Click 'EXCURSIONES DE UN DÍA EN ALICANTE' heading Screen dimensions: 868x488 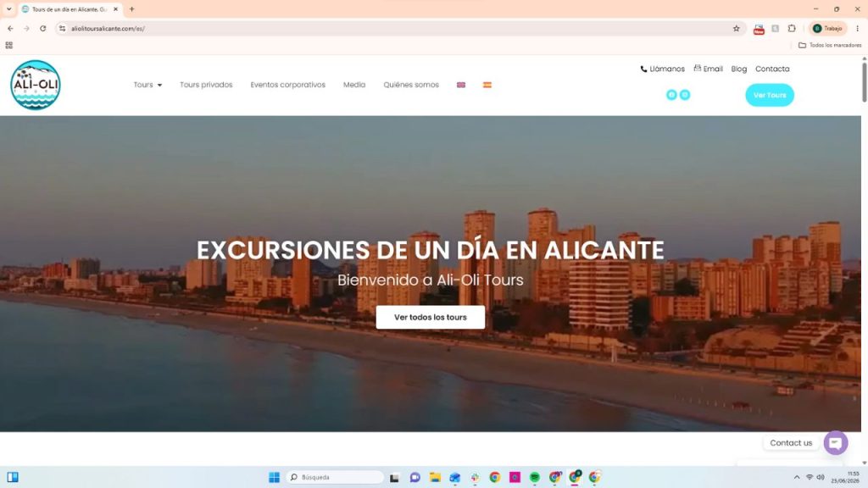pyautogui.click(x=430, y=250)
